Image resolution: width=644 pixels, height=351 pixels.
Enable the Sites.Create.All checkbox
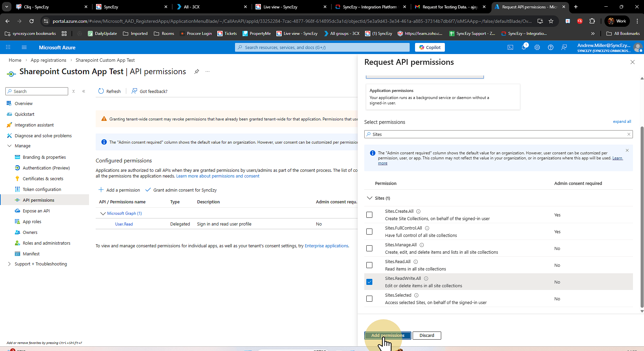coord(369,215)
